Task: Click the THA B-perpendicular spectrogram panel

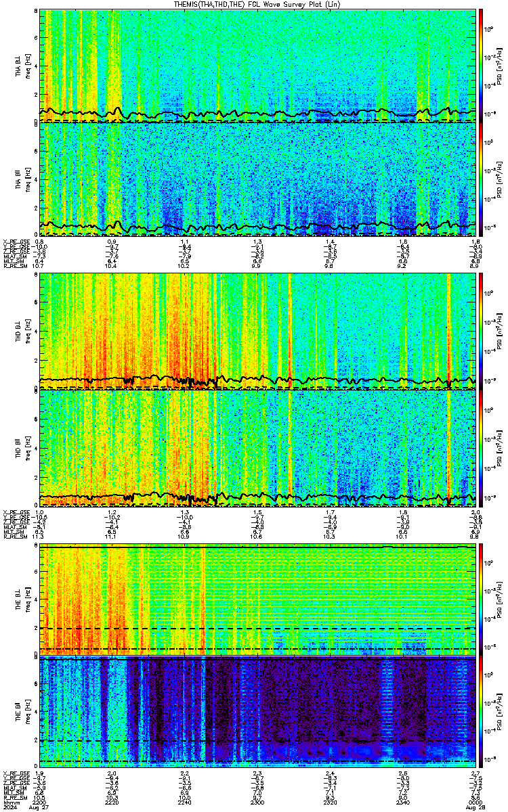Action: [x=257, y=66]
